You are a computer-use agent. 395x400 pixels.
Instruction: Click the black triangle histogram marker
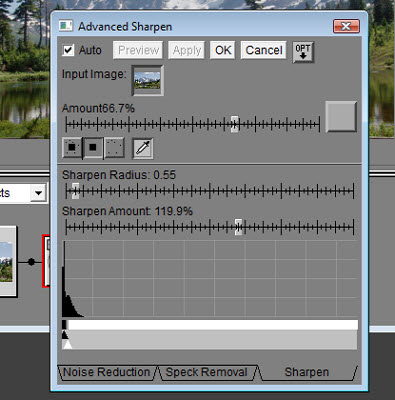click(x=65, y=335)
